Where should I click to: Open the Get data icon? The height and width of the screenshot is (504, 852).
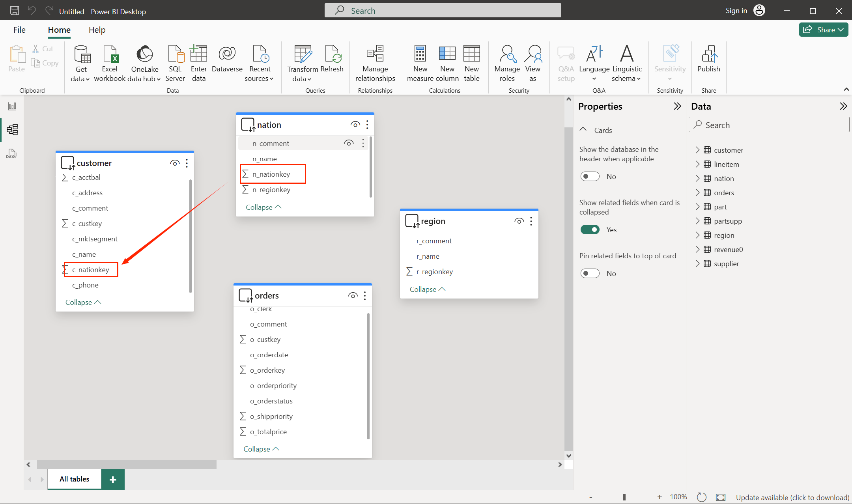(x=82, y=55)
